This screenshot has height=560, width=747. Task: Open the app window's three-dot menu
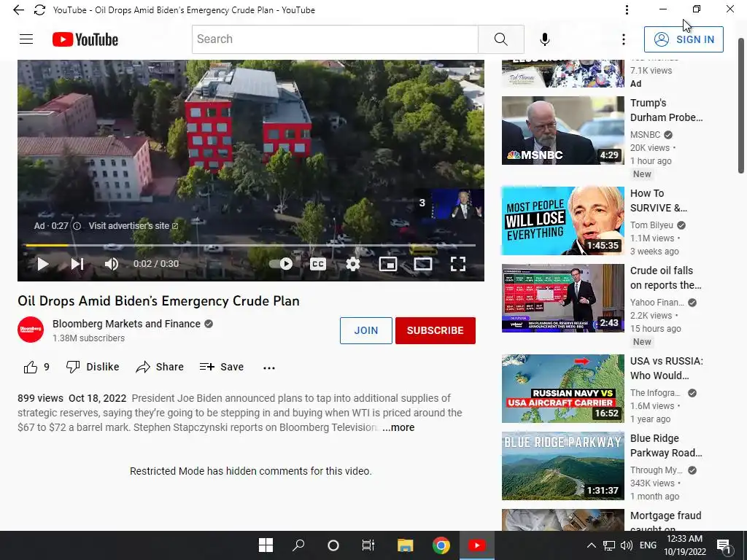627,9
